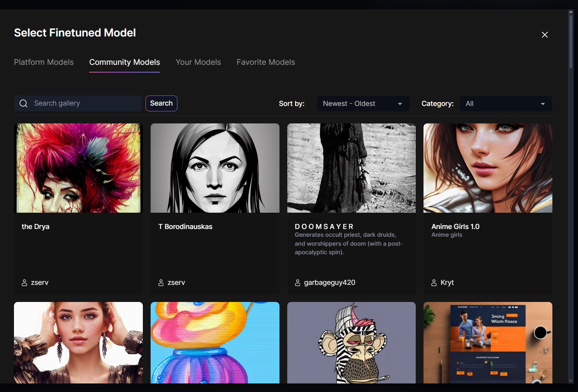578x392 pixels.
Task: Select the Drya model thumbnail
Action: coord(78,168)
